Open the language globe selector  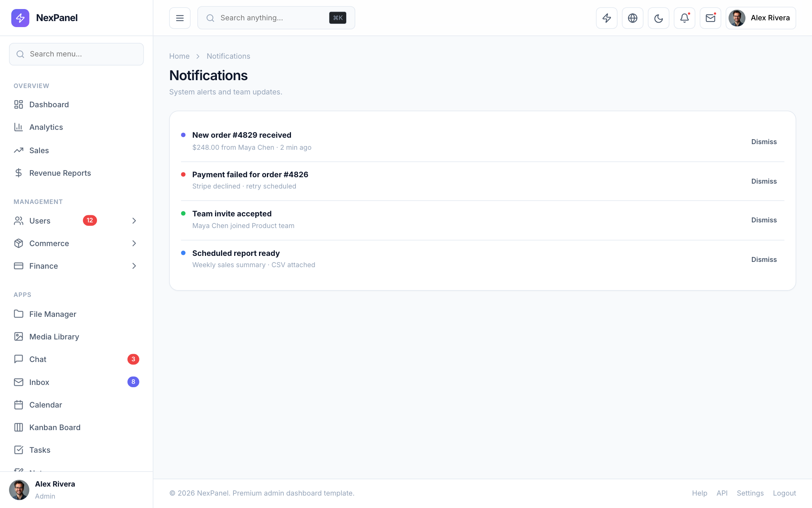pos(633,18)
